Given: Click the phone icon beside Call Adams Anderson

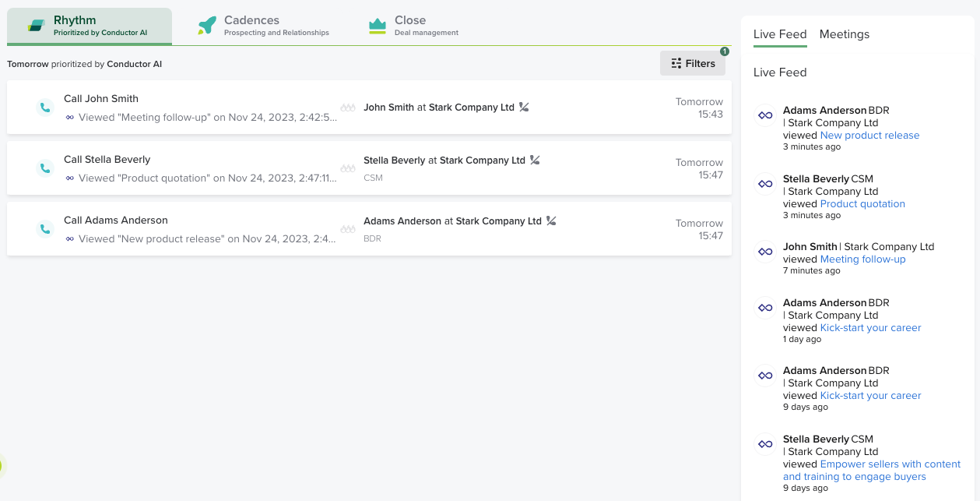Looking at the screenshot, I should pyautogui.click(x=45, y=228).
